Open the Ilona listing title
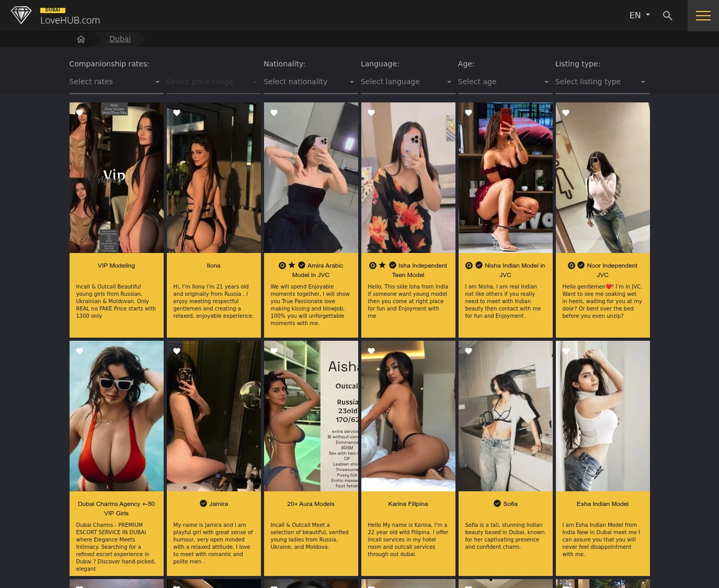 click(213, 266)
